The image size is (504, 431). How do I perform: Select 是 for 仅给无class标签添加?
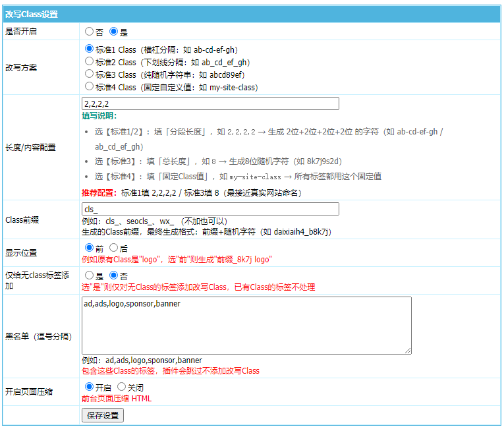coord(89,275)
